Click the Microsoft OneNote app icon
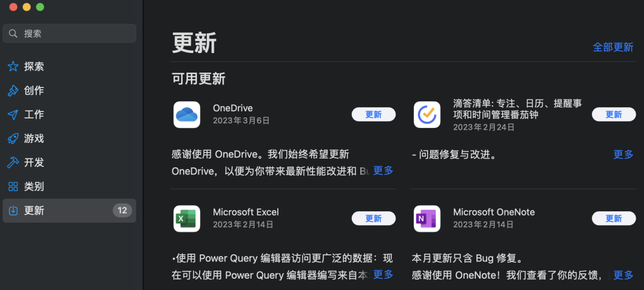The width and height of the screenshot is (644, 290). click(427, 219)
